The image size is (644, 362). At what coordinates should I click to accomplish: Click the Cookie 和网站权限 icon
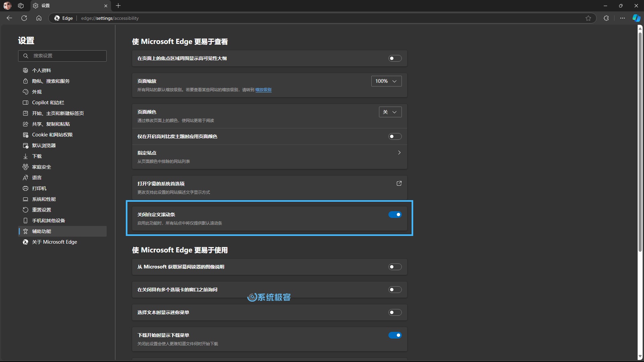(25, 135)
